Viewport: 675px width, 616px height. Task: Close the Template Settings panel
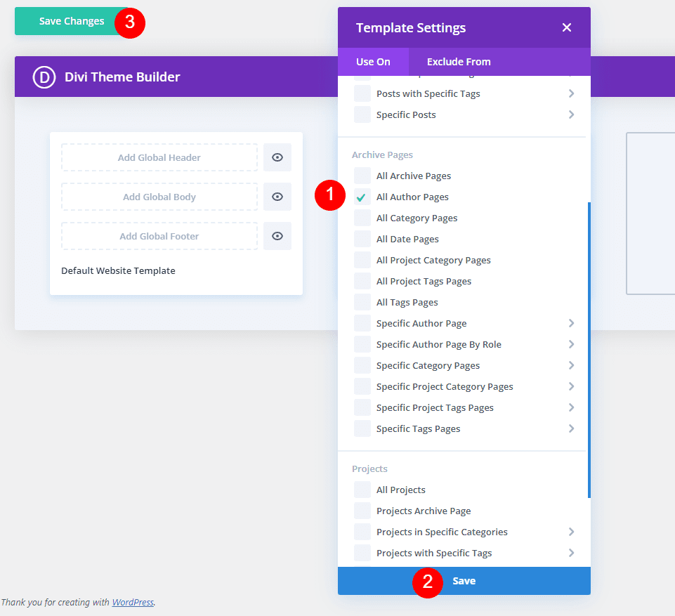pyautogui.click(x=567, y=27)
